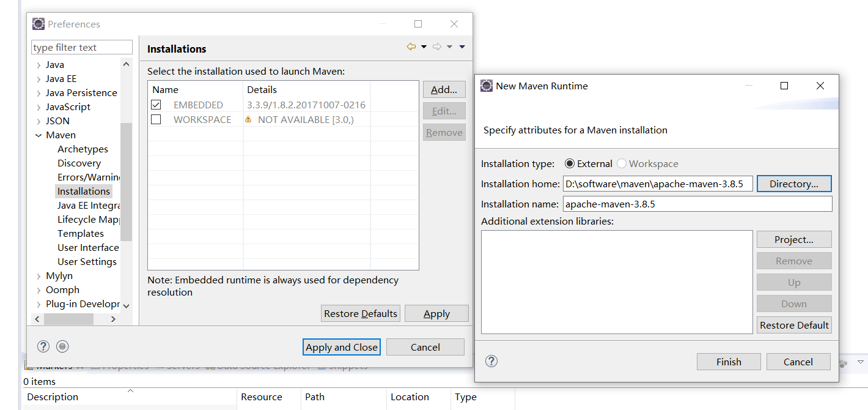Click the Data Source Explorer view icon

point(209,366)
